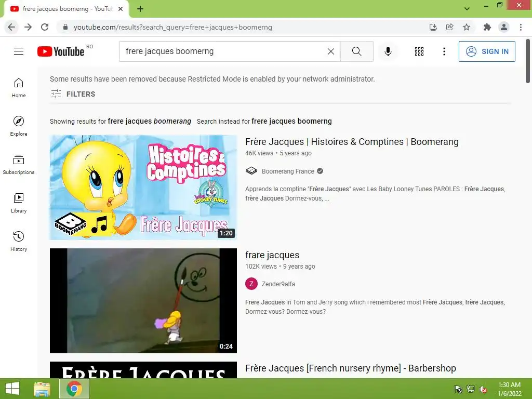Open YouTube settings three-dot menu
The width and height of the screenshot is (532, 399).
444,51
